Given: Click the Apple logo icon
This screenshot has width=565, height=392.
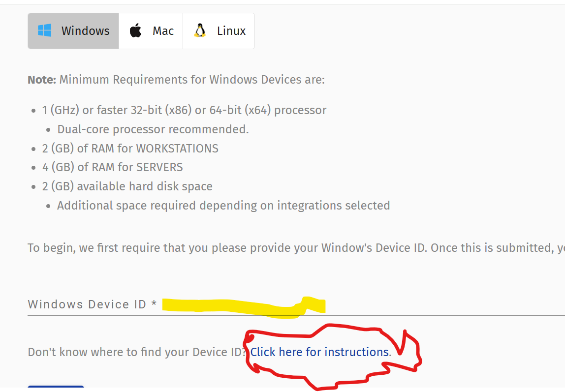Looking at the screenshot, I should tap(135, 31).
